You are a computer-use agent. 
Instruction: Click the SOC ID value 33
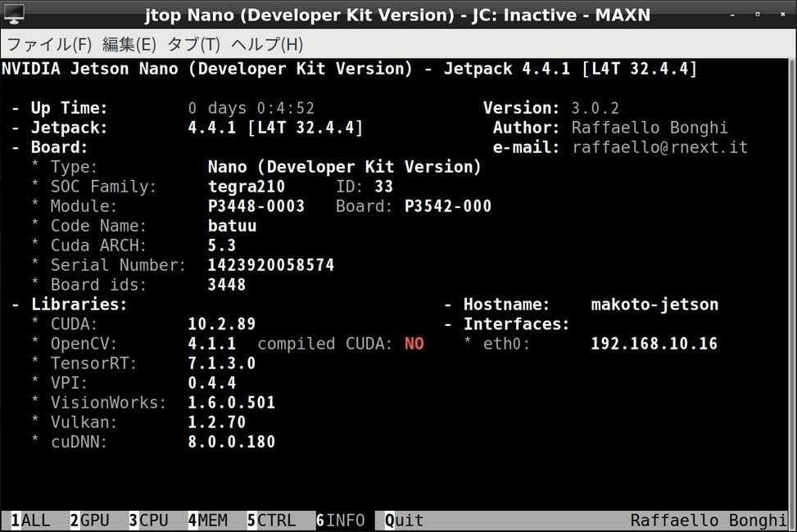[384, 187]
